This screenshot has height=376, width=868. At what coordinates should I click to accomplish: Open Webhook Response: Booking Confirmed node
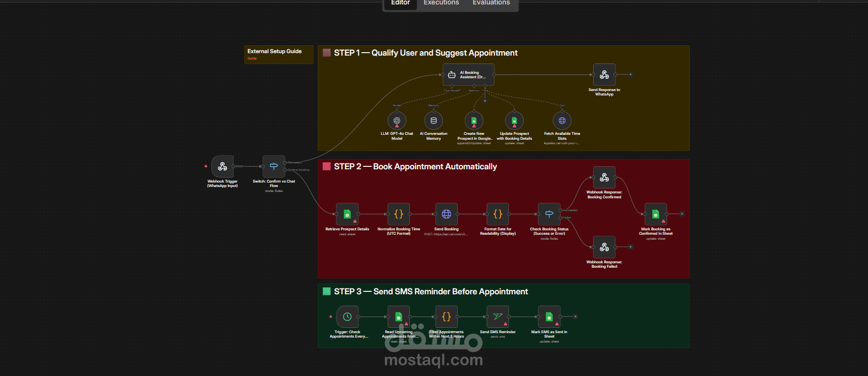click(604, 178)
